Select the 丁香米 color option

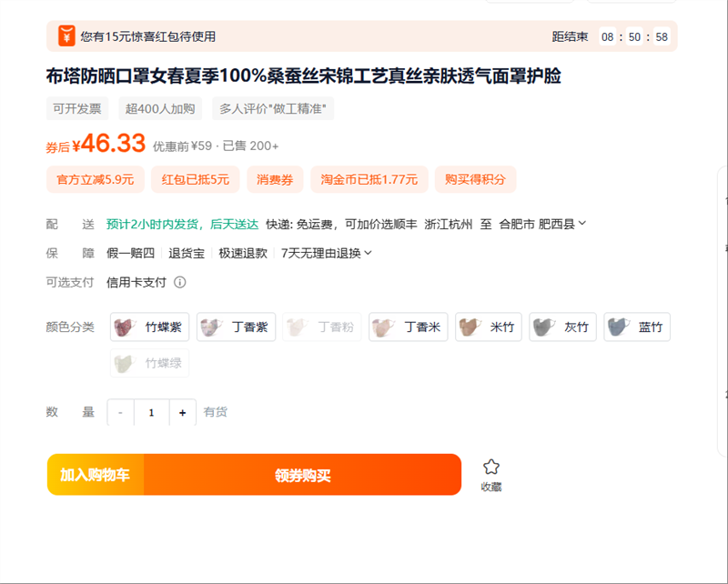pos(408,327)
